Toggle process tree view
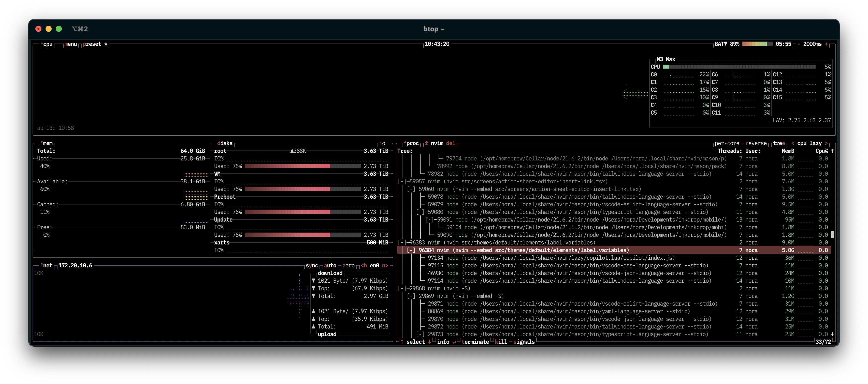868x384 pixels. click(x=779, y=143)
